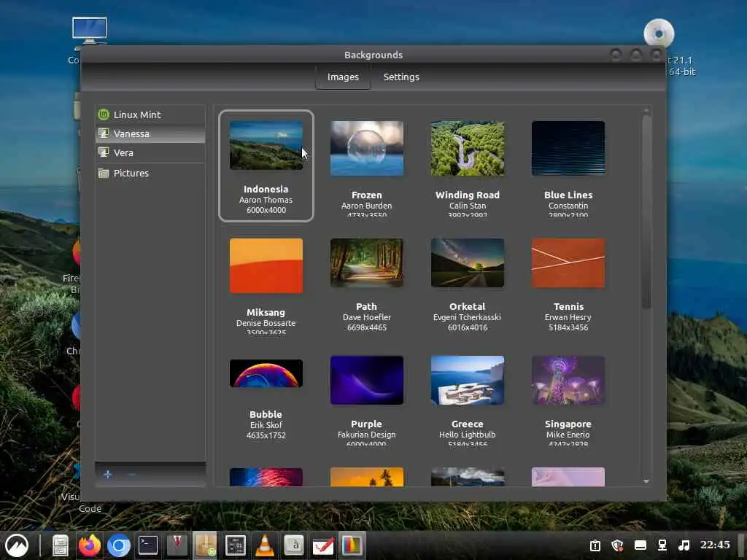Click the scrollbar down arrow

(646, 481)
